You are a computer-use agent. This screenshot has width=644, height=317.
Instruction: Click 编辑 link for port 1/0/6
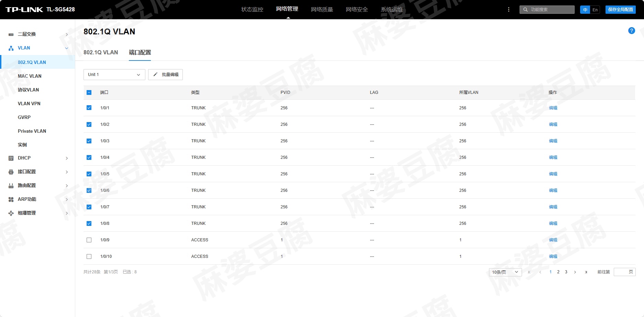(x=553, y=190)
